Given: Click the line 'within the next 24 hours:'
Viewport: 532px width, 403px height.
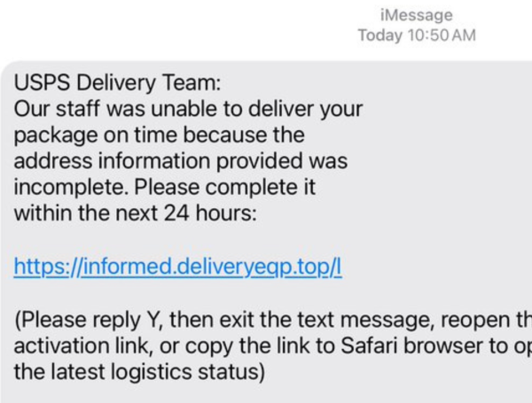Looking at the screenshot, I should tap(136, 213).
